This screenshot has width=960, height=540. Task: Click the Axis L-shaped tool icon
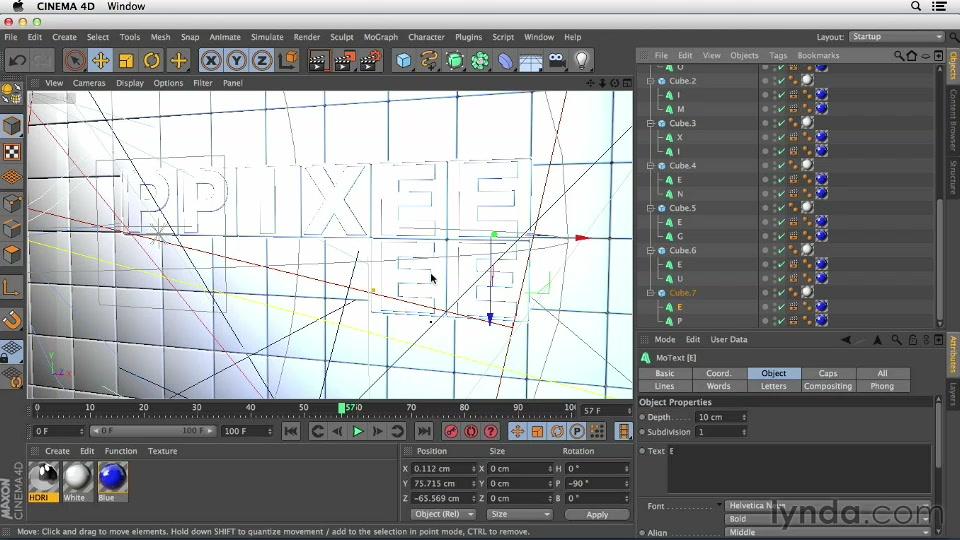pyautogui.click(x=12, y=288)
